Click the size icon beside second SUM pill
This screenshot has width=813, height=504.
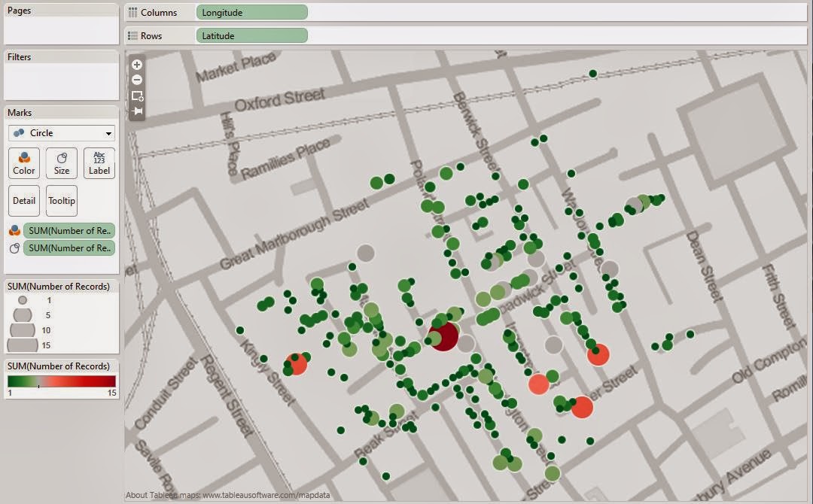click(x=14, y=248)
